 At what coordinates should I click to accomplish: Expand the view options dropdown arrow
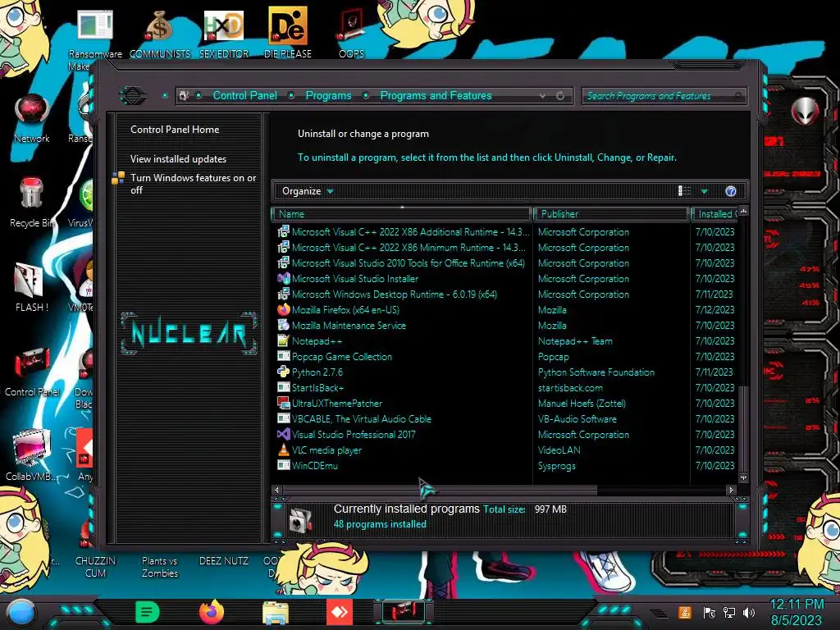705,191
